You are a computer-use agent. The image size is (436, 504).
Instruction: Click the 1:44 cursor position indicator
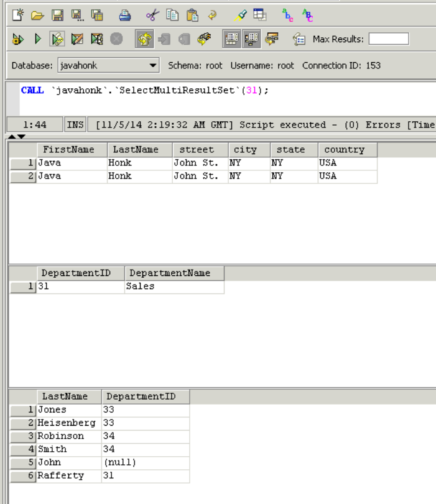[35, 124]
